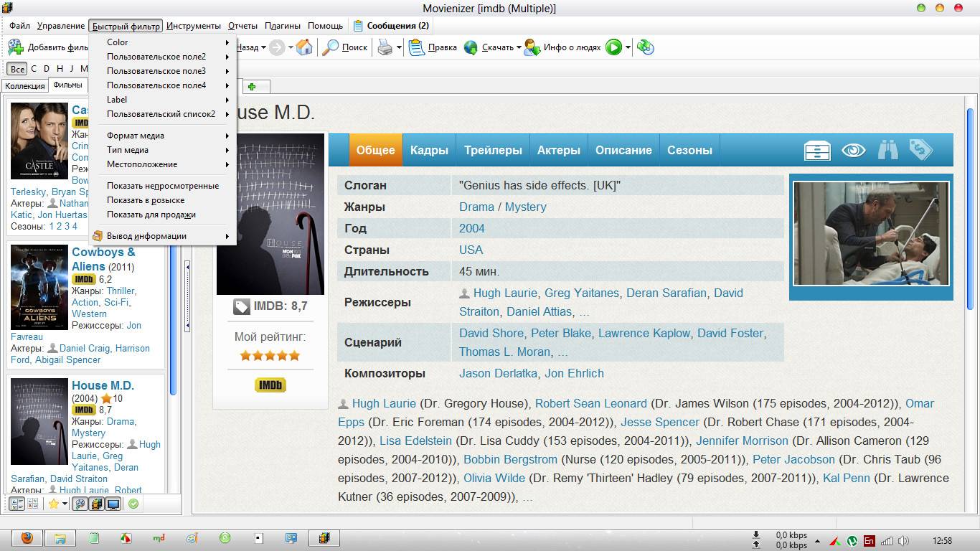The width and height of the screenshot is (980, 551).
Task: Select Показать в розыске menu entry
Action: pyautogui.click(x=163, y=200)
